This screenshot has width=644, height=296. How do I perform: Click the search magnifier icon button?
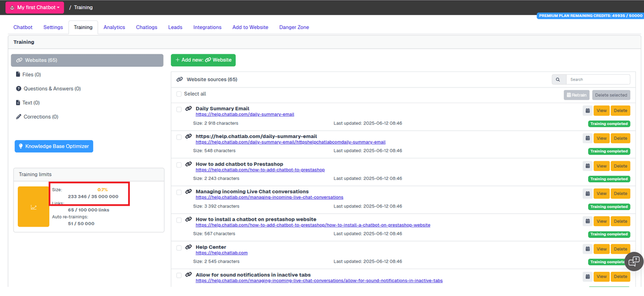point(559,80)
